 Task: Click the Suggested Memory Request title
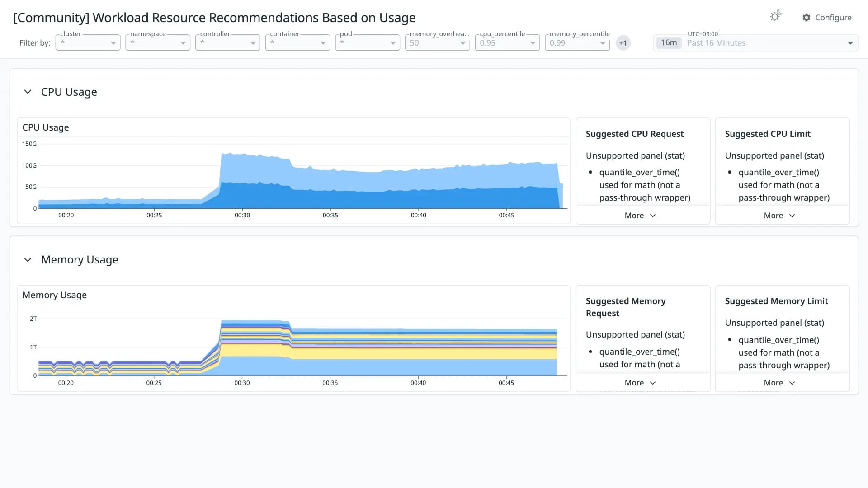[626, 307]
